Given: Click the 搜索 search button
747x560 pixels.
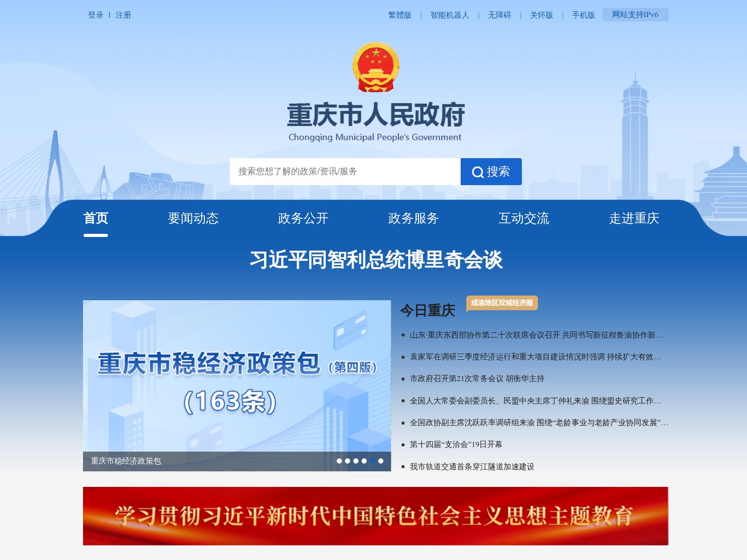Looking at the screenshot, I should click(x=491, y=172).
